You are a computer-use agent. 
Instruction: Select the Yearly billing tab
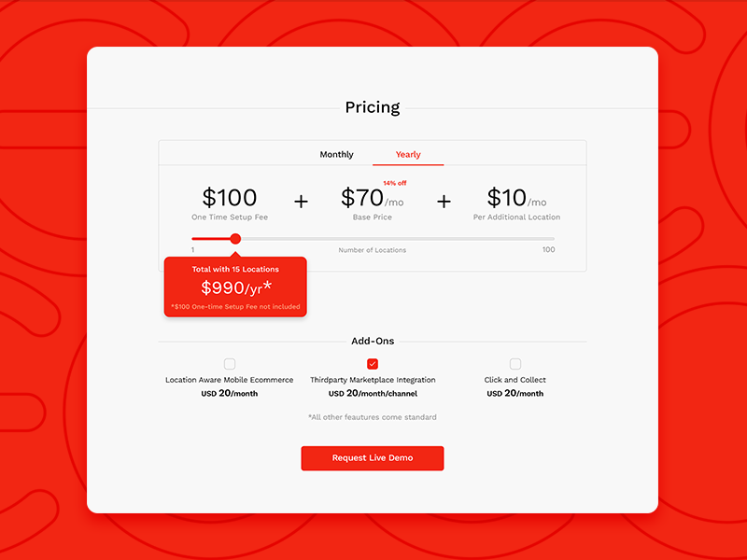pyautogui.click(x=408, y=154)
